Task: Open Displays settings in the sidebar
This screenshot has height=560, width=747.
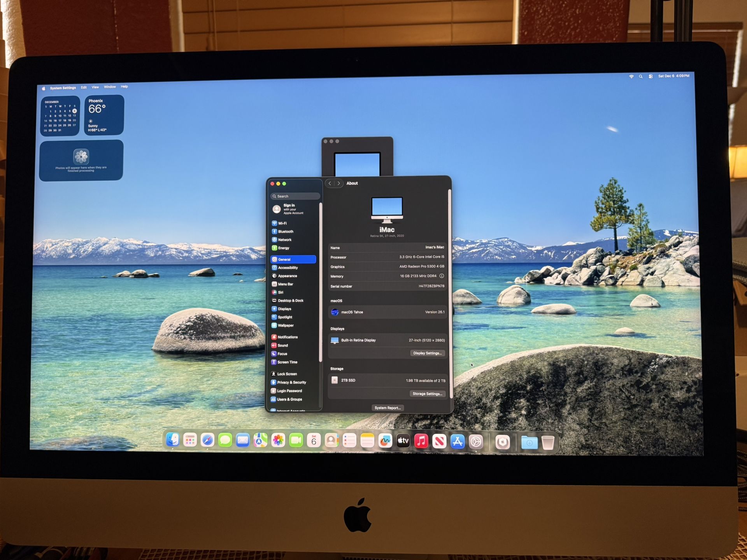Action: pyautogui.click(x=284, y=308)
